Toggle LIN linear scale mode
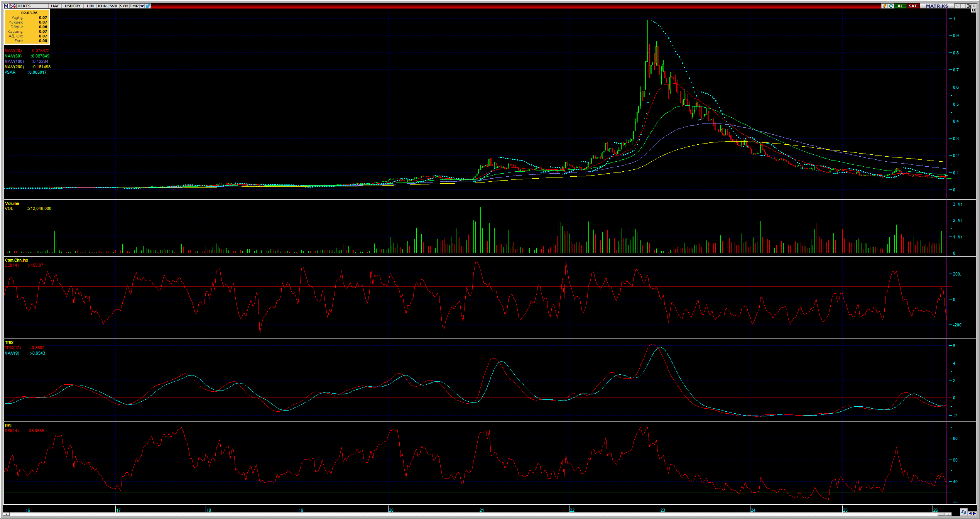The width and height of the screenshot is (980, 519). (90, 6)
